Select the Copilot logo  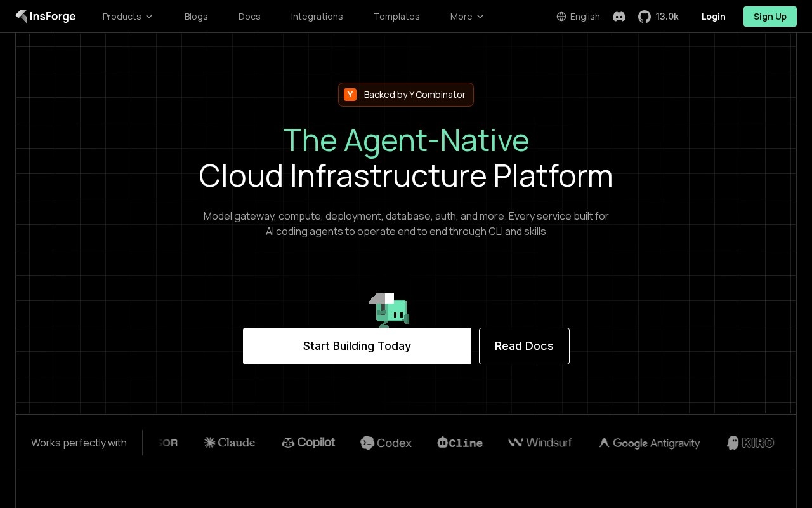[308, 443]
